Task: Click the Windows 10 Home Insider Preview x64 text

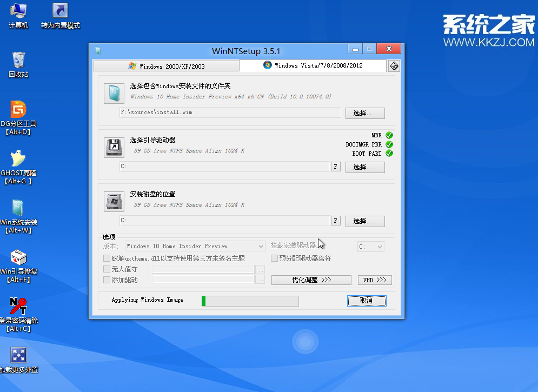Action: point(231,96)
